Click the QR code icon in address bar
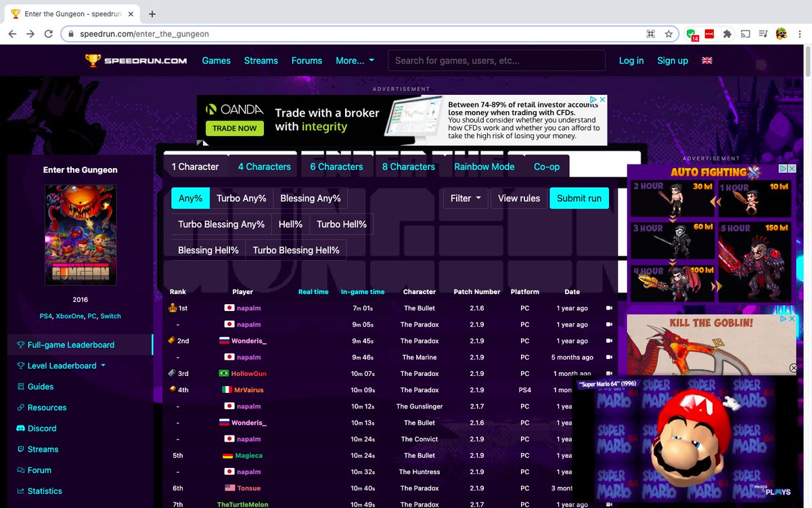This screenshot has width=812, height=508. [x=651, y=33]
